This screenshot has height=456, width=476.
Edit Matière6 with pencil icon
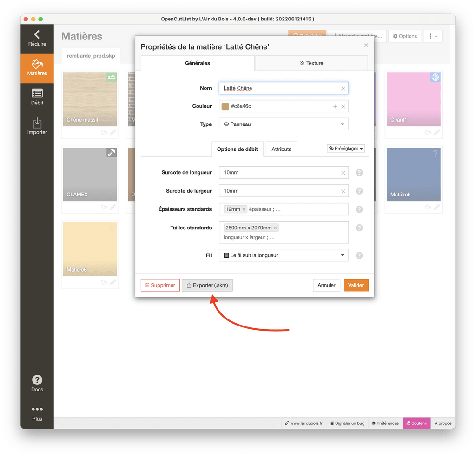pos(113,282)
